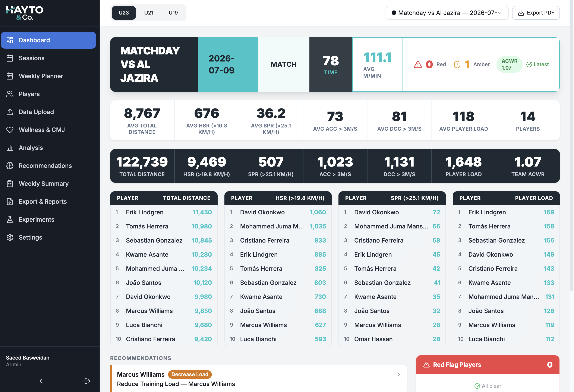574x392 pixels.
Task: Switch to the U21 squad tab
Action: tap(149, 13)
